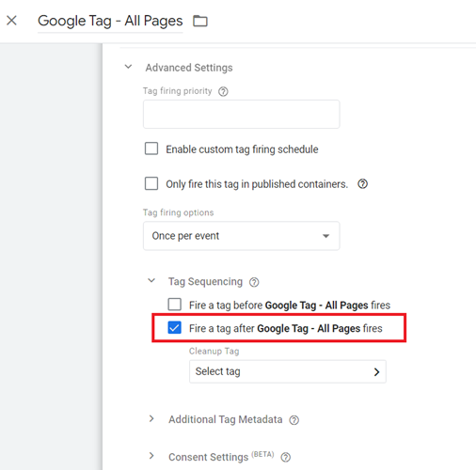This screenshot has height=470, width=476.
Task: Close the tag editor with the X icon
Action: [11, 21]
